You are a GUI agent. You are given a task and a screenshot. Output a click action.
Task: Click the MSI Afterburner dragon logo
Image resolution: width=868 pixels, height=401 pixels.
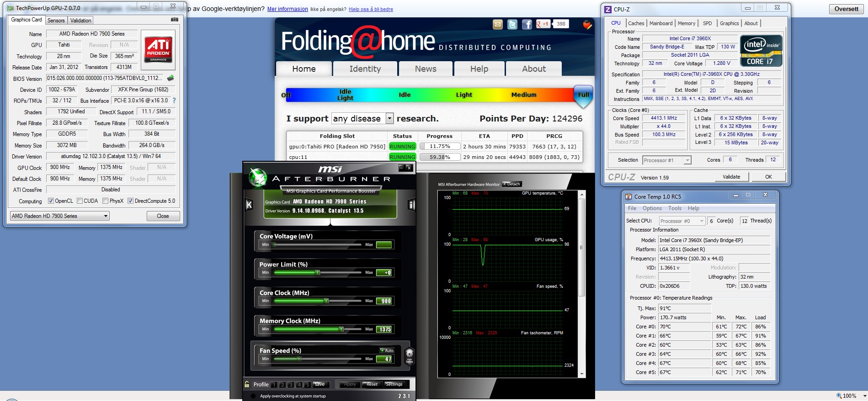click(x=258, y=177)
